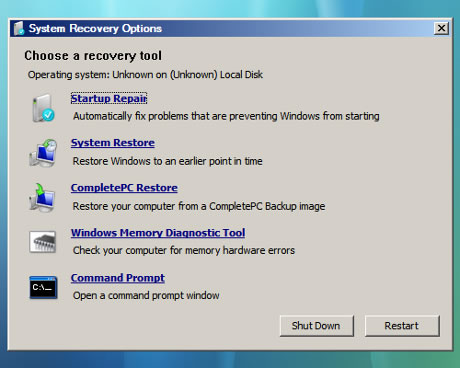Click the 'Choose a recovery tool' heading
This screenshot has width=460, height=368.
(93, 56)
